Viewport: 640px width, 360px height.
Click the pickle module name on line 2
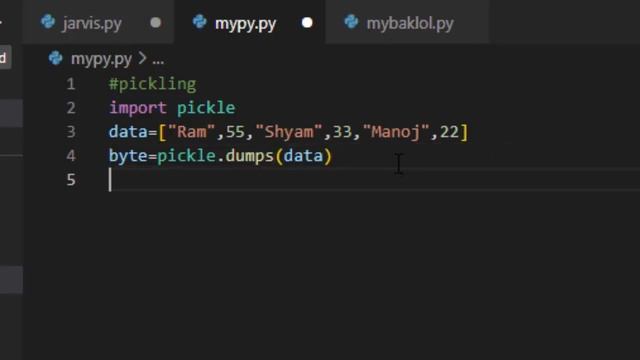(206, 108)
